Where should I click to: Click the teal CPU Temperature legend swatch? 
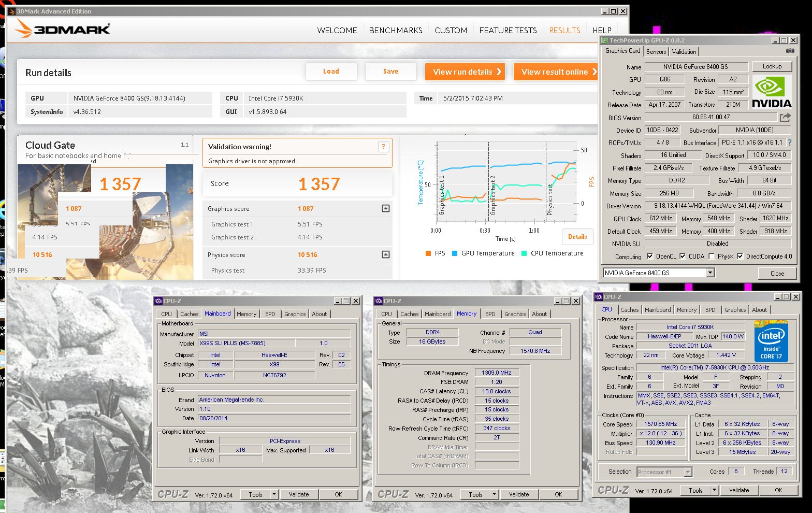(524, 253)
